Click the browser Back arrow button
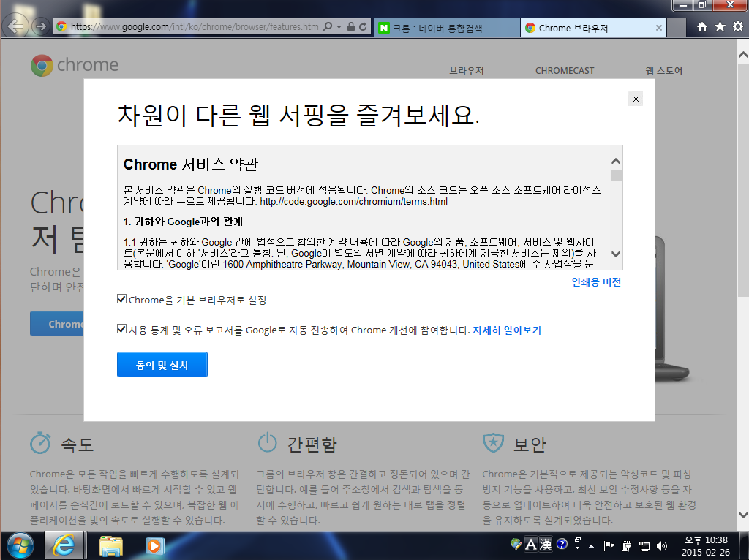 16,26
